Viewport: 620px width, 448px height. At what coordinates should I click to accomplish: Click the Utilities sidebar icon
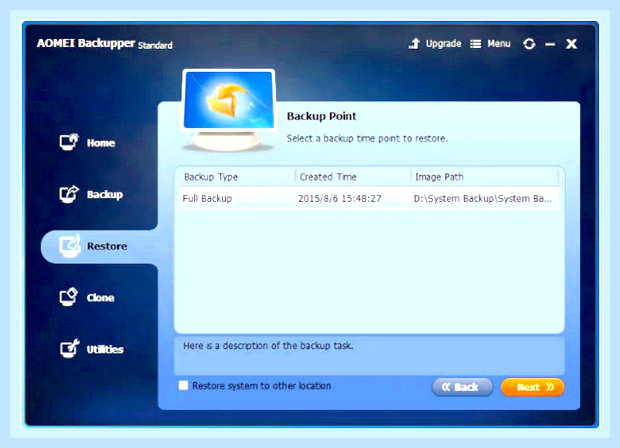(x=70, y=348)
